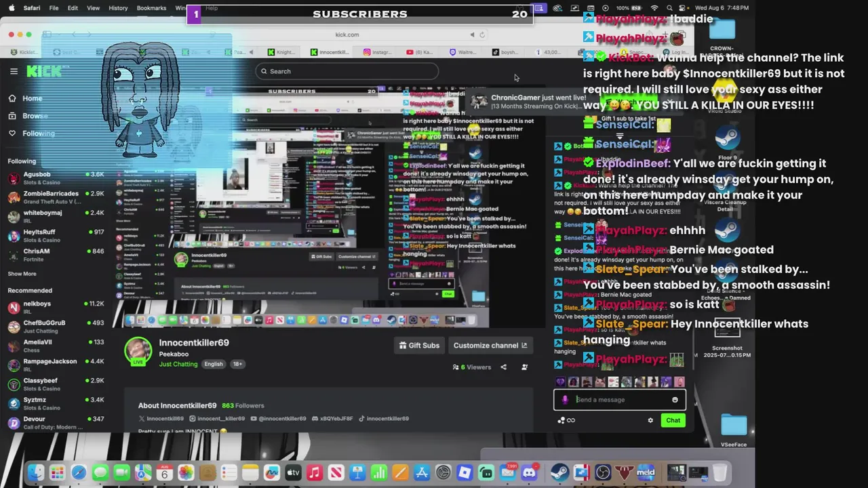Click the Kick logo
Screen dimensions: 868x488
pos(43,71)
